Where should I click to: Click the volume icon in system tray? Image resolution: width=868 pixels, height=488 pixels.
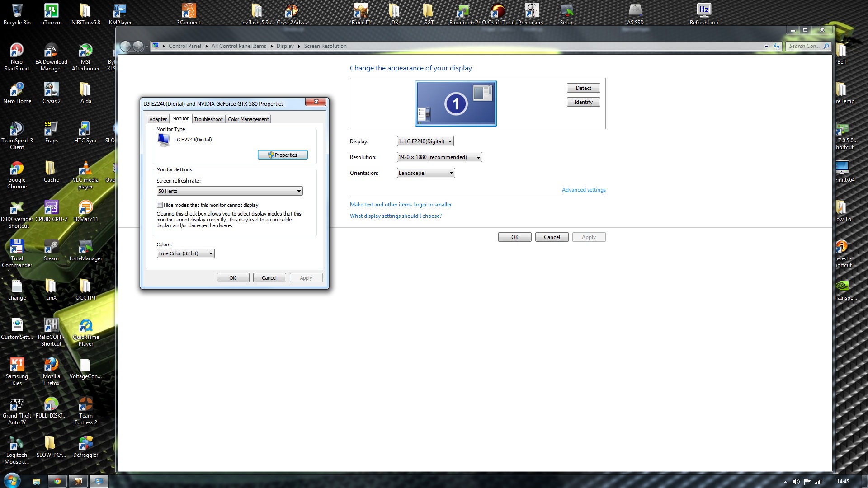tap(796, 482)
